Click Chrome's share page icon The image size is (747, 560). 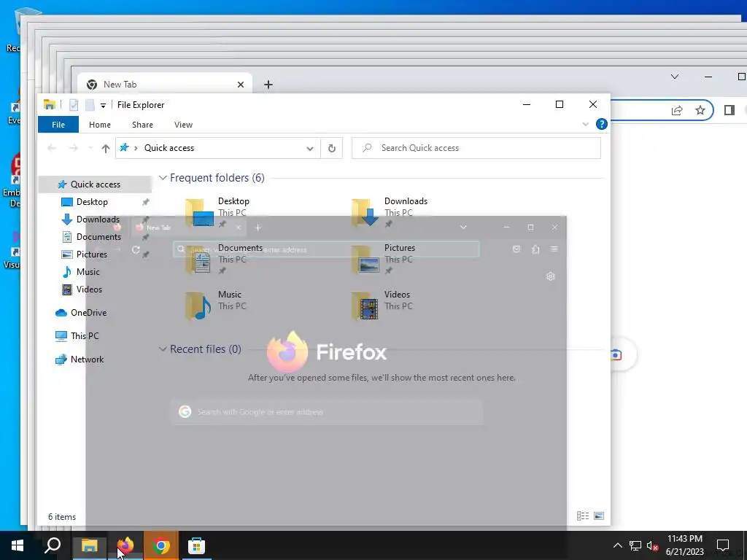coord(677,111)
